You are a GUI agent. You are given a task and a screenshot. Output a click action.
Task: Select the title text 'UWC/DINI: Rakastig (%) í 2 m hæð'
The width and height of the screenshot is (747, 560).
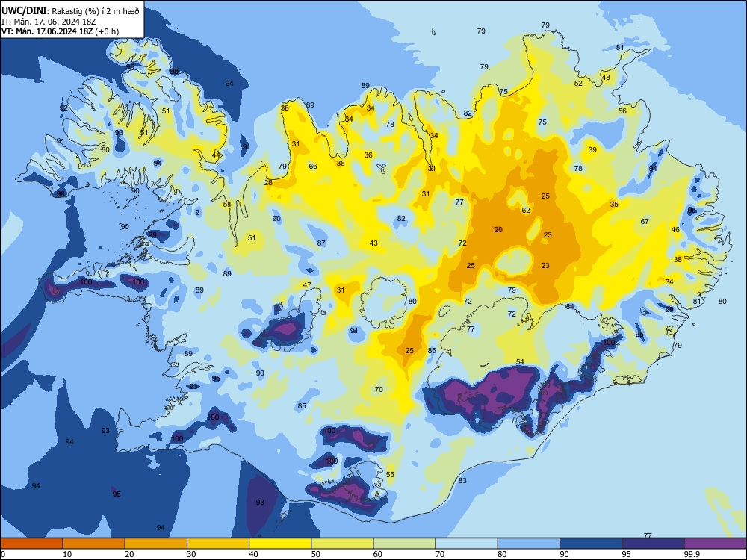[70, 10]
